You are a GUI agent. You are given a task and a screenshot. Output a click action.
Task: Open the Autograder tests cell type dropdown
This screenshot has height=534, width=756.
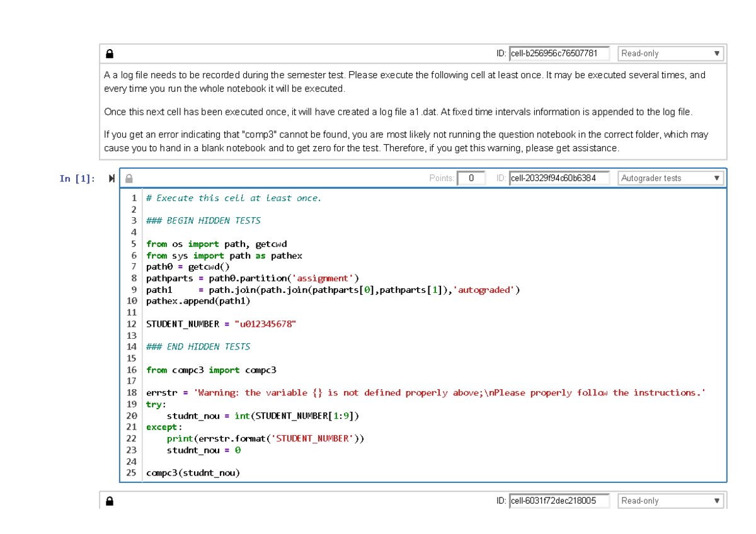coord(670,178)
